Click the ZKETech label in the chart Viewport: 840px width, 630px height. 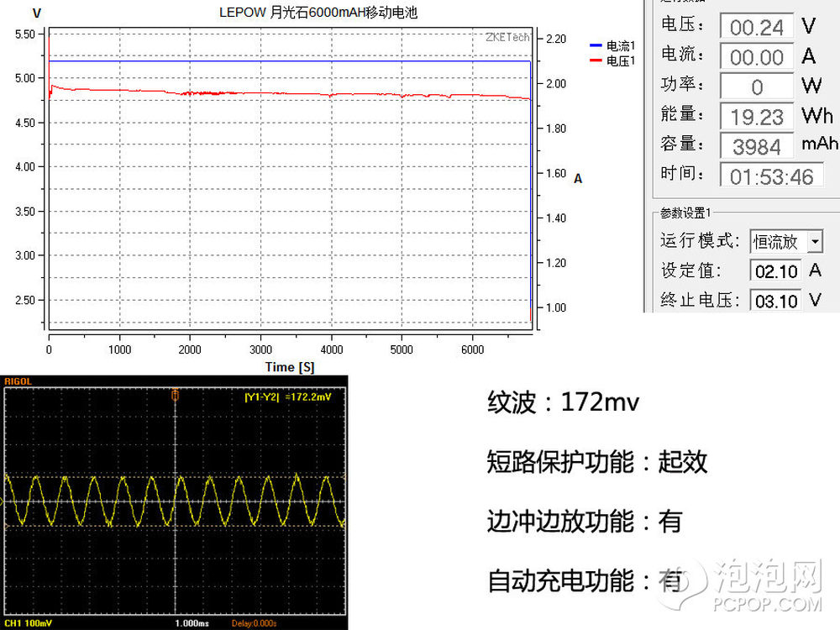click(507, 37)
